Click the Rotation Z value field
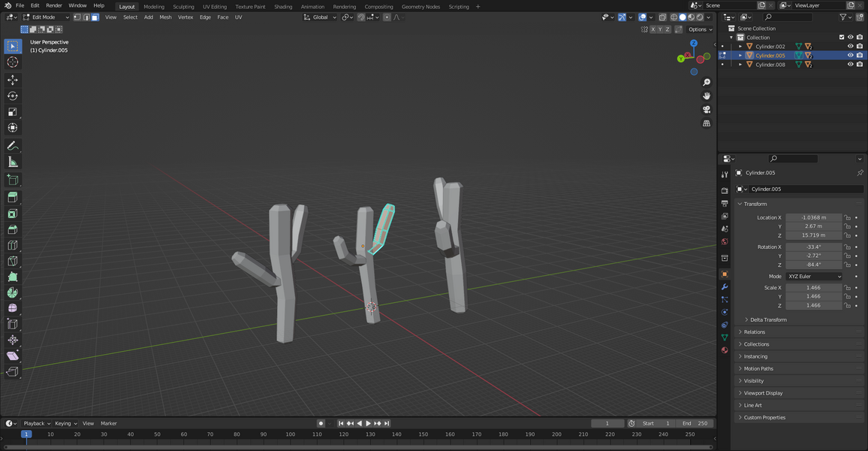Image resolution: width=868 pixels, height=451 pixels. pos(814,265)
